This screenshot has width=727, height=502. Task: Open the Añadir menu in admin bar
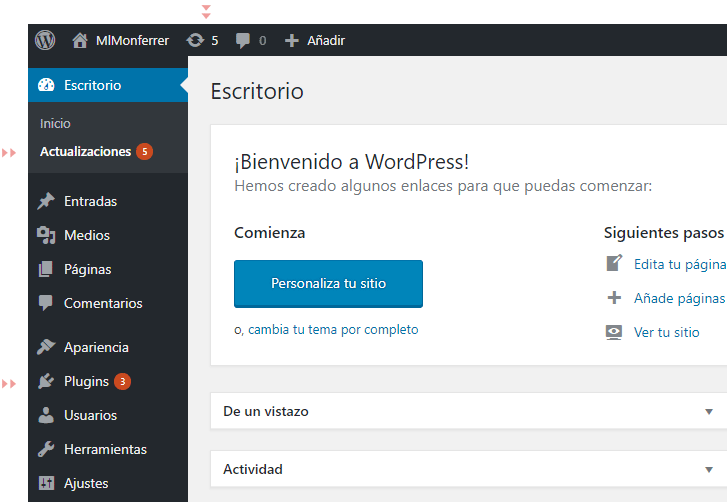(326, 41)
